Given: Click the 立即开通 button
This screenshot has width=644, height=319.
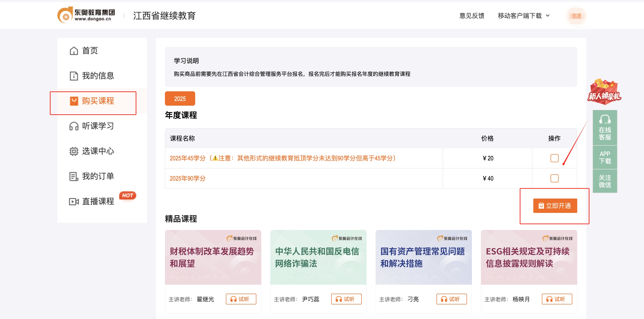Looking at the screenshot, I should coord(555,206).
